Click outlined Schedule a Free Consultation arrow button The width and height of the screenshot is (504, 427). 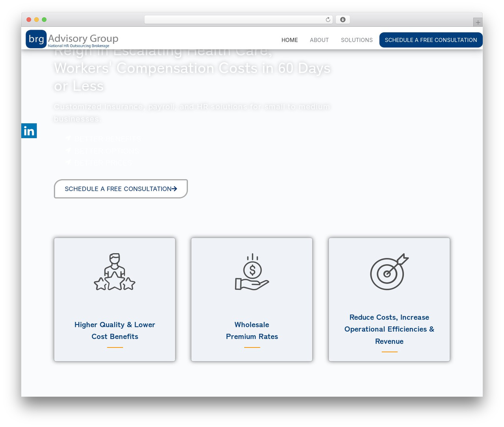point(121,189)
